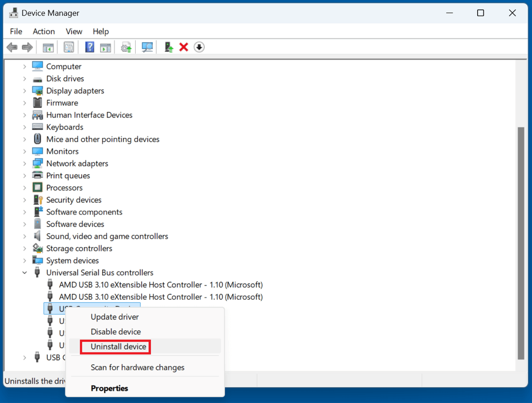Choose Uninstall device from the context menu

(115, 347)
